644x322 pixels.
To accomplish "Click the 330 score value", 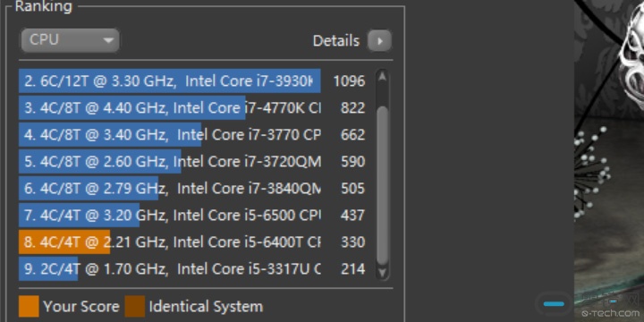I will pyautogui.click(x=352, y=241).
